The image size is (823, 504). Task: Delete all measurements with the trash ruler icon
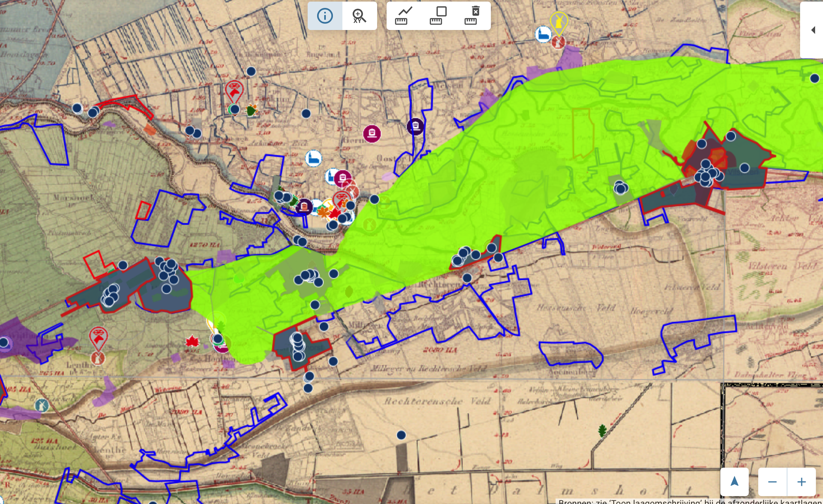tap(473, 16)
